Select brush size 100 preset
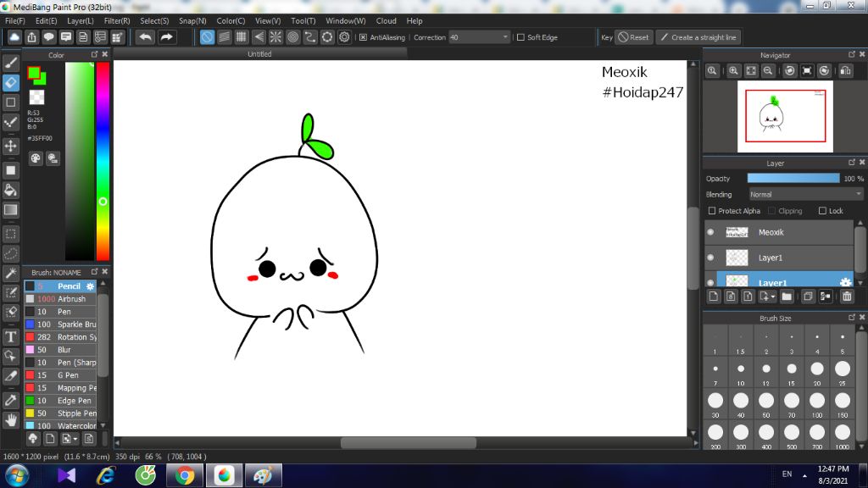Viewport: 868px width, 488px height. pyautogui.click(x=817, y=404)
